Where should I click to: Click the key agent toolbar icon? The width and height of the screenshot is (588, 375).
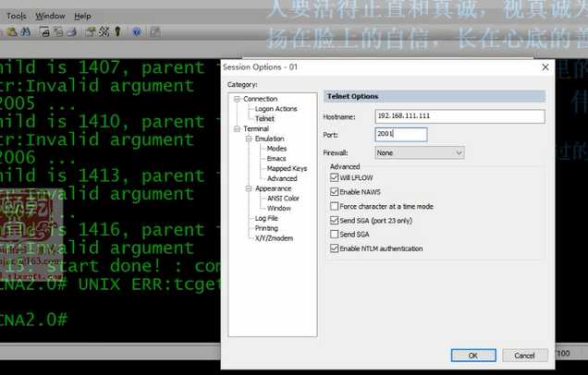pos(117,32)
